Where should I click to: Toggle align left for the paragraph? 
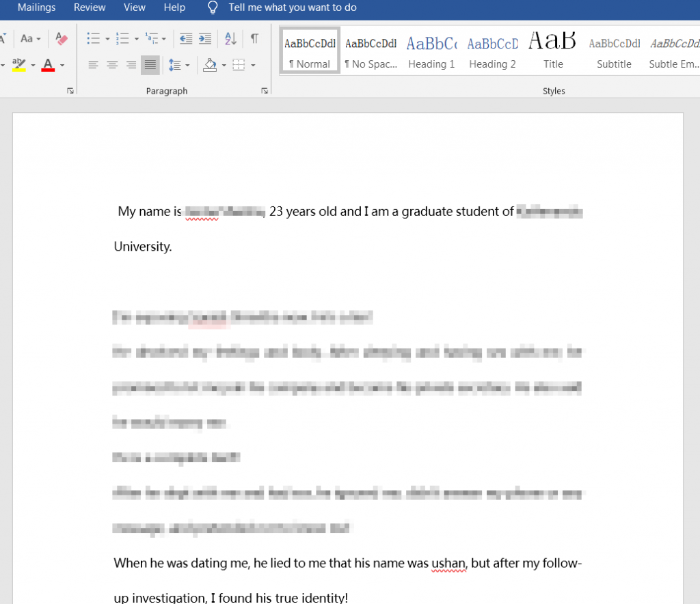pos(93,65)
